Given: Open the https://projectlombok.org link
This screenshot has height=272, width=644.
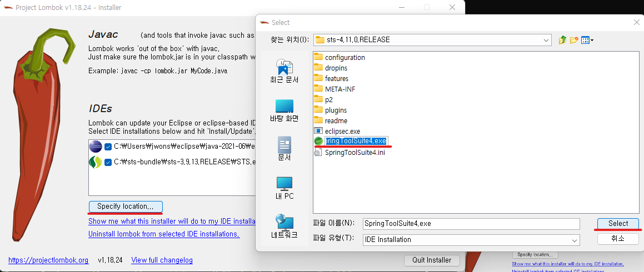Looking at the screenshot, I should (x=48, y=260).
